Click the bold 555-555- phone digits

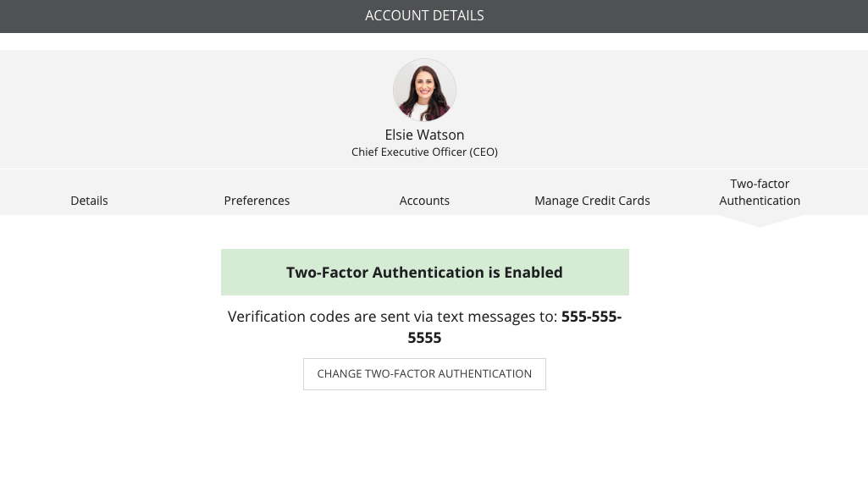(x=591, y=317)
